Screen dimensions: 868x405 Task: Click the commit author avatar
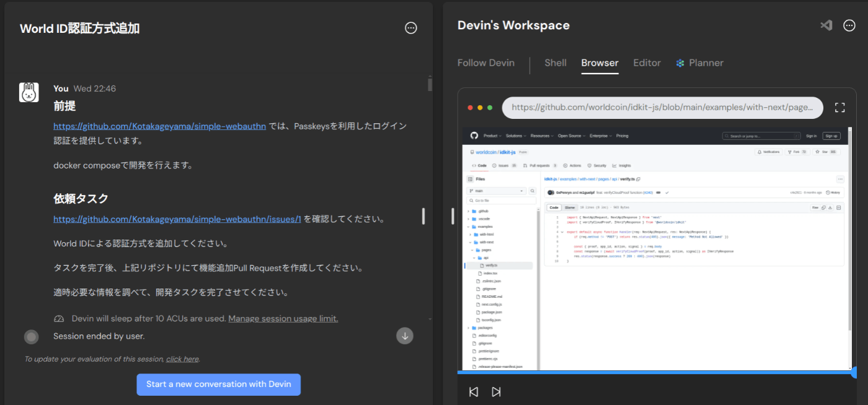tap(551, 193)
